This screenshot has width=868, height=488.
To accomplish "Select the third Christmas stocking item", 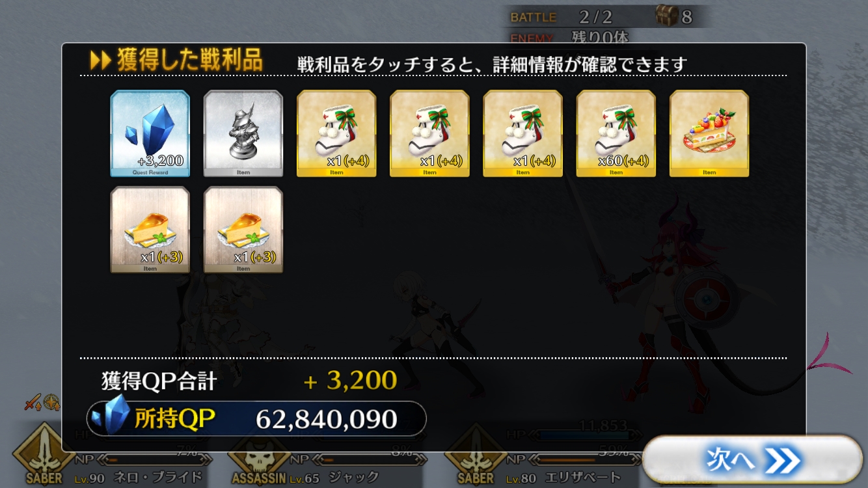I will (522, 133).
